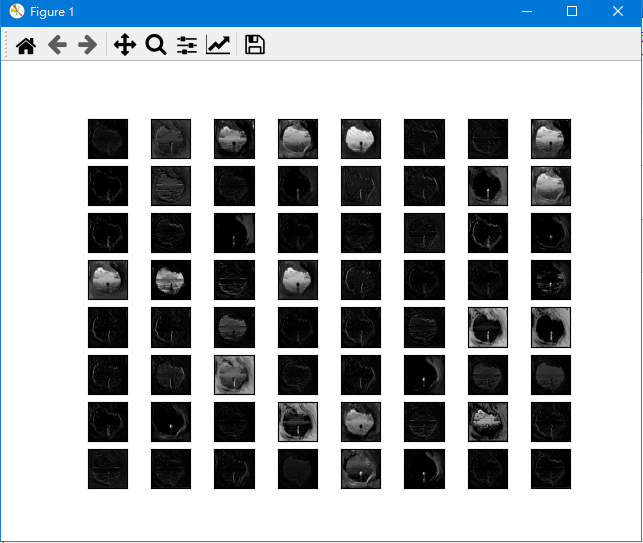Maximize the Figure 1 window
This screenshot has width=643, height=543.
572,12
